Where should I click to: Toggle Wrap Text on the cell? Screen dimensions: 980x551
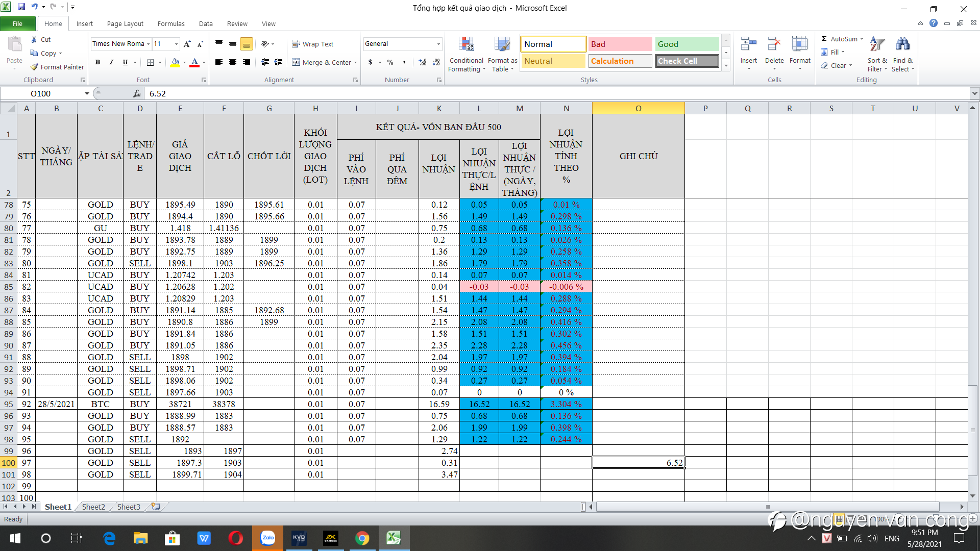coord(313,44)
